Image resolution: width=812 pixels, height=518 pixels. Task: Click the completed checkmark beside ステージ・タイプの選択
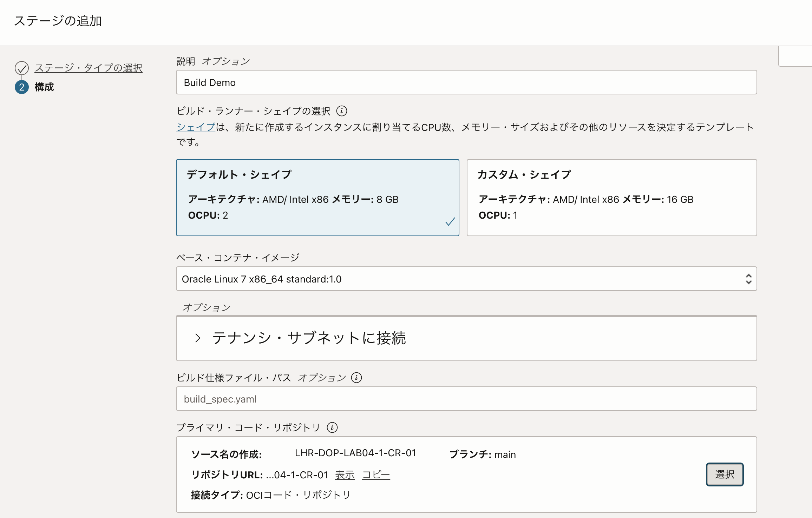tap(22, 68)
